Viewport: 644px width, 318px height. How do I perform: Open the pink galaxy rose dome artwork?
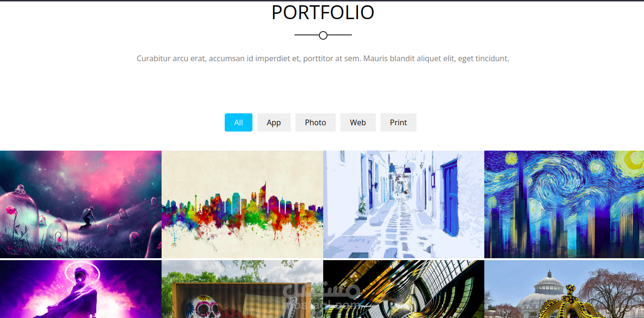[x=81, y=204]
